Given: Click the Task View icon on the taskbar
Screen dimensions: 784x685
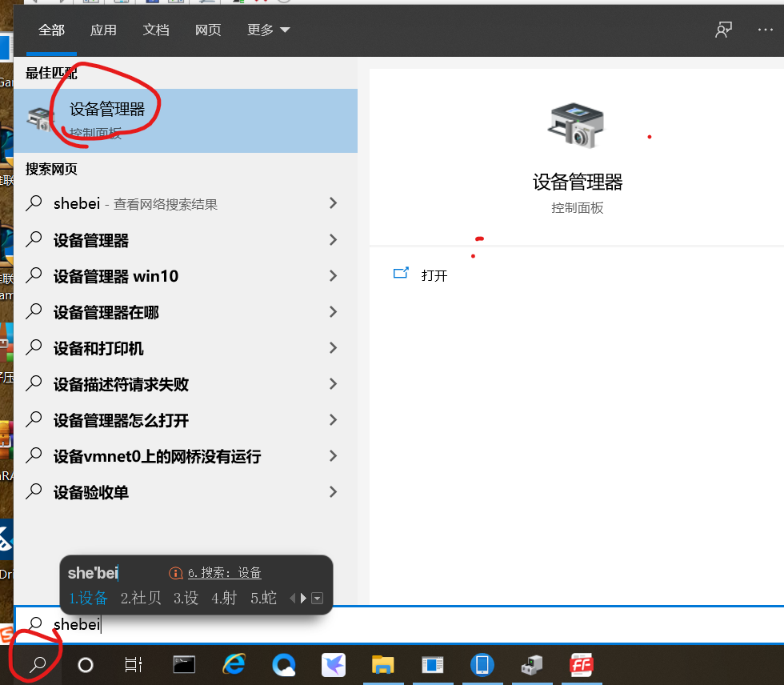Looking at the screenshot, I should pos(133,664).
